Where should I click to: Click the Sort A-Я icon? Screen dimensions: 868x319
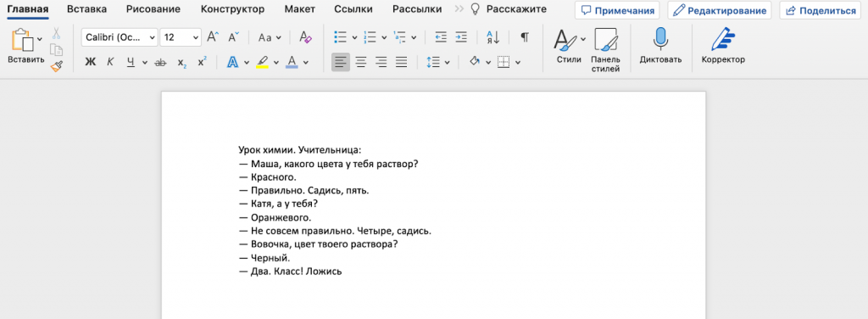(x=493, y=37)
